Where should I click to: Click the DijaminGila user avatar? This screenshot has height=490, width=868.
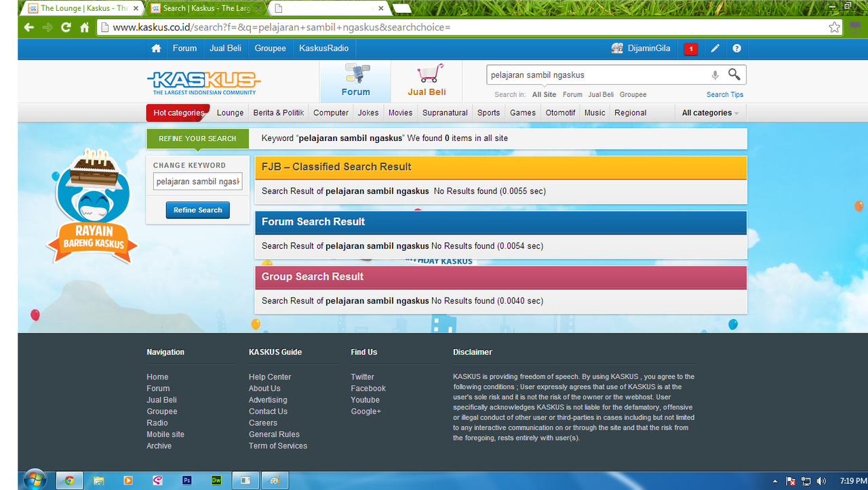(617, 48)
